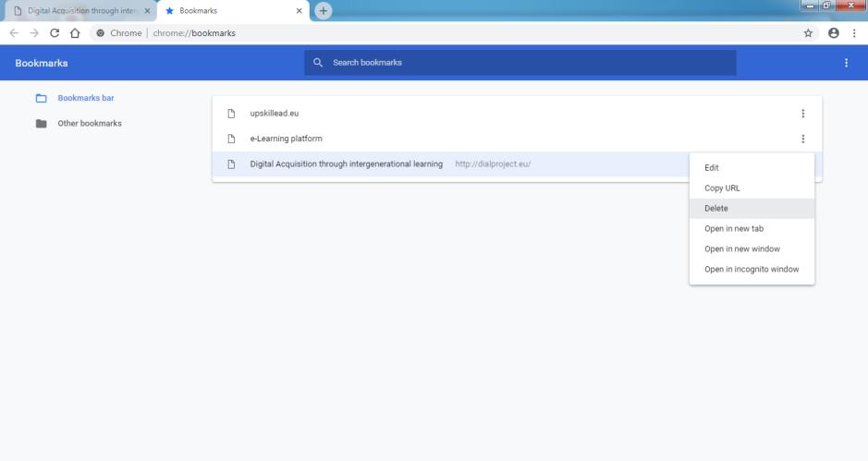868x461 pixels.
Task: Choose Open in new tab
Action: (752, 228)
